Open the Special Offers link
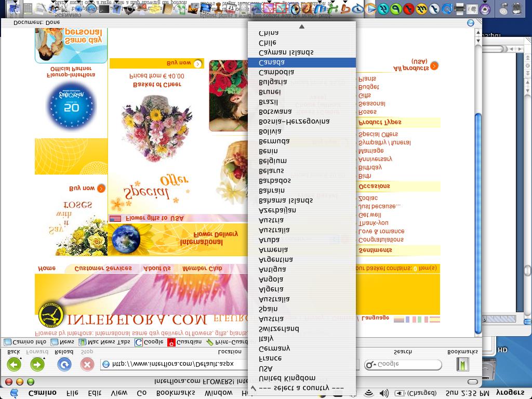 pos(378,135)
